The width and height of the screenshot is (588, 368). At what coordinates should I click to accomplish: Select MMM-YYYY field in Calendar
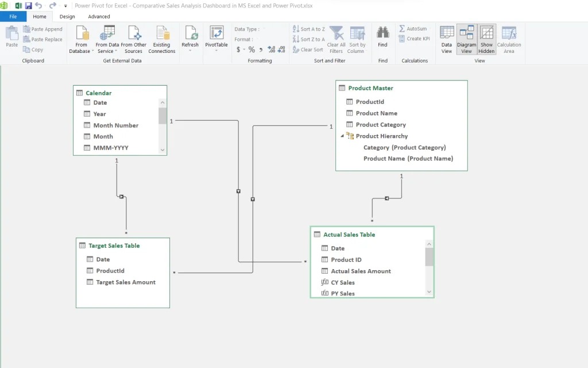point(111,148)
